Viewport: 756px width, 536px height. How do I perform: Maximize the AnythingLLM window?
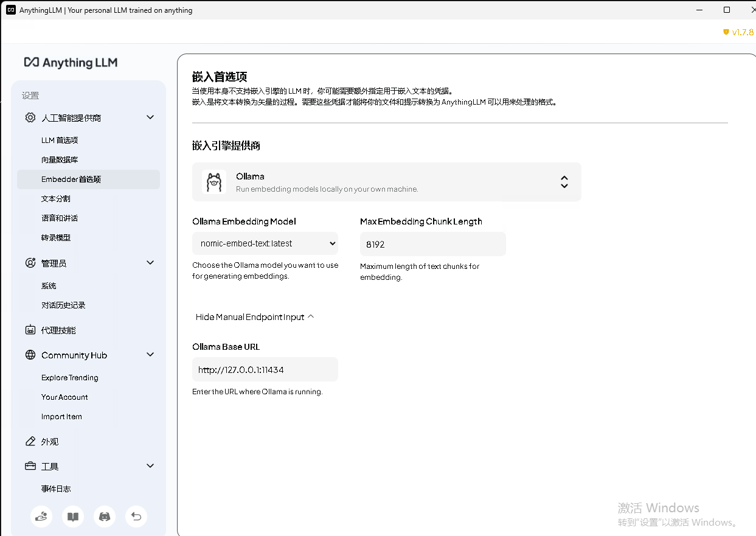(727, 10)
